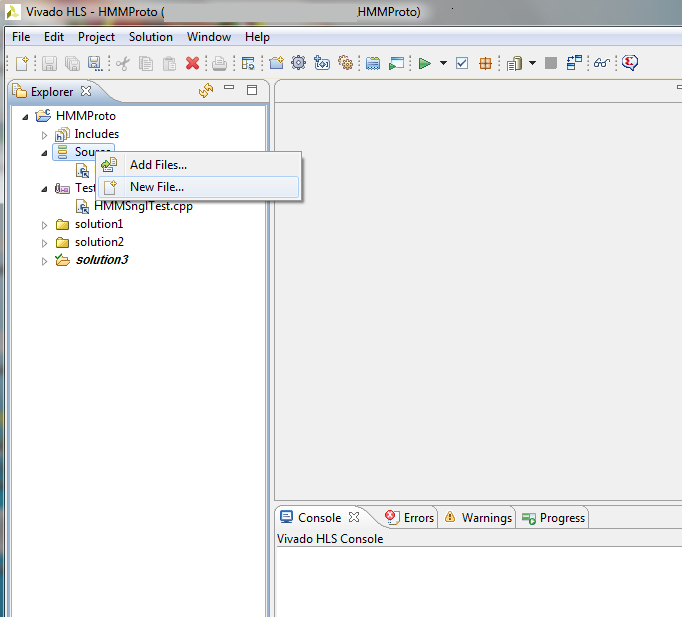Screen dimensions: 682x617
Task: Switch to the Errors tab
Action: click(410, 517)
